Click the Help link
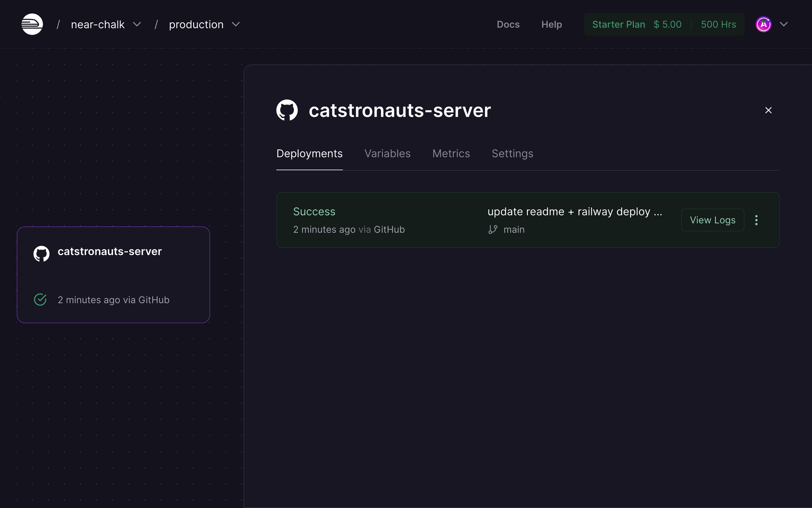The width and height of the screenshot is (812, 508). (x=551, y=24)
